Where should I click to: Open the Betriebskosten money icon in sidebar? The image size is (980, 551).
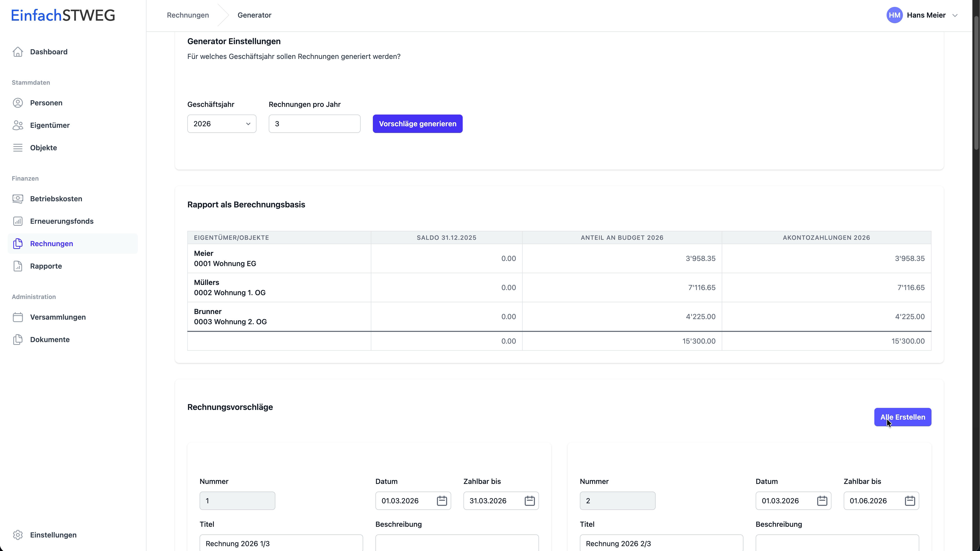click(x=18, y=198)
